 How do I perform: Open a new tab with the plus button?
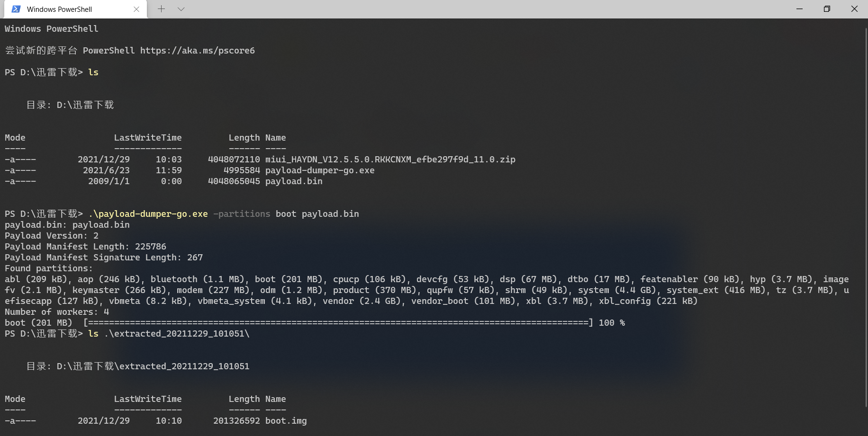(161, 9)
